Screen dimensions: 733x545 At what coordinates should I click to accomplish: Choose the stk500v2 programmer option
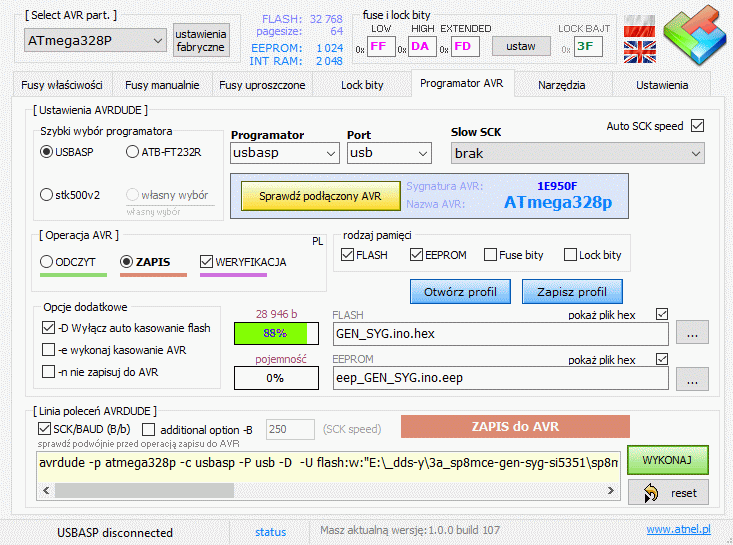(x=47, y=194)
